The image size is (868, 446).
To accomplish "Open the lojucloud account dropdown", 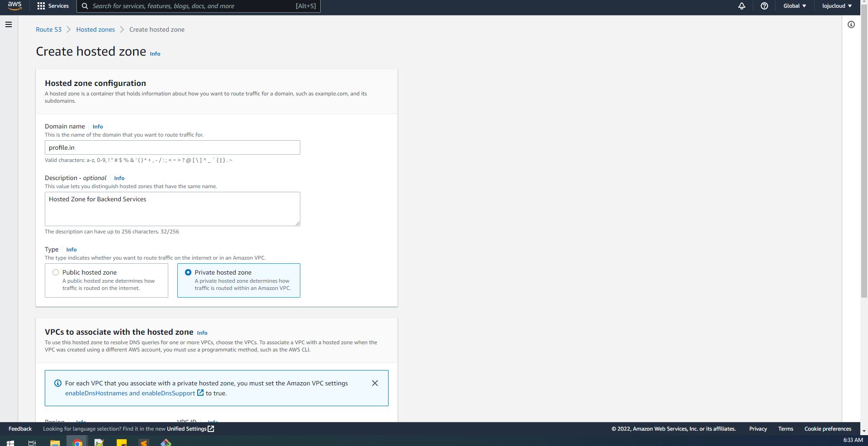I will [837, 6].
